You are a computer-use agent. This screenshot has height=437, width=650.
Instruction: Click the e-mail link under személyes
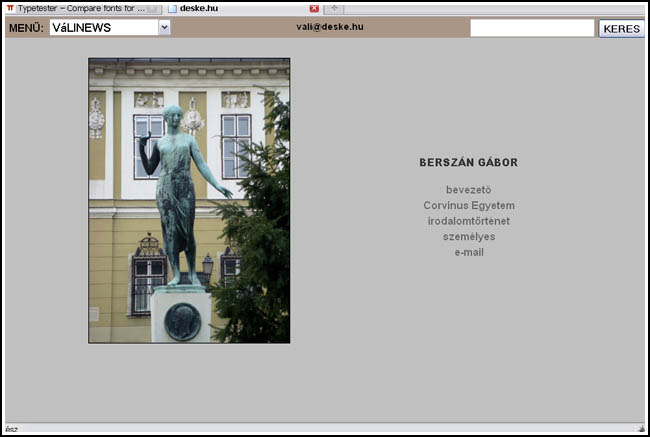[x=469, y=252]
